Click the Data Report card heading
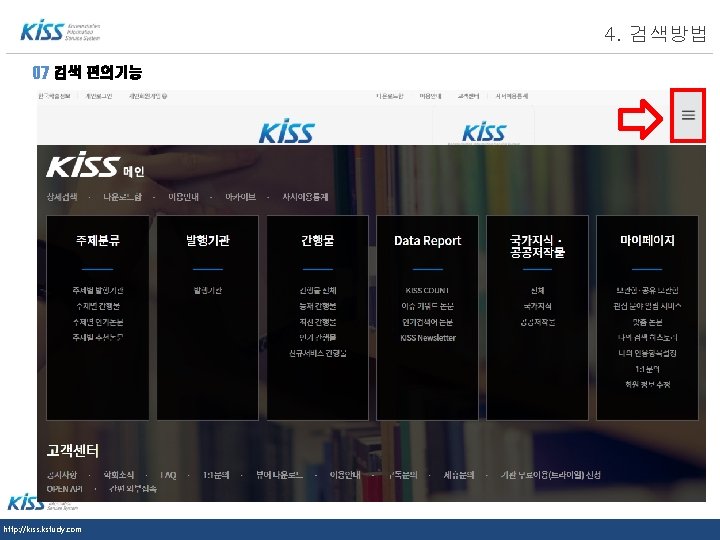The height and width of the screenshot is (540, 720). point(428,241)
